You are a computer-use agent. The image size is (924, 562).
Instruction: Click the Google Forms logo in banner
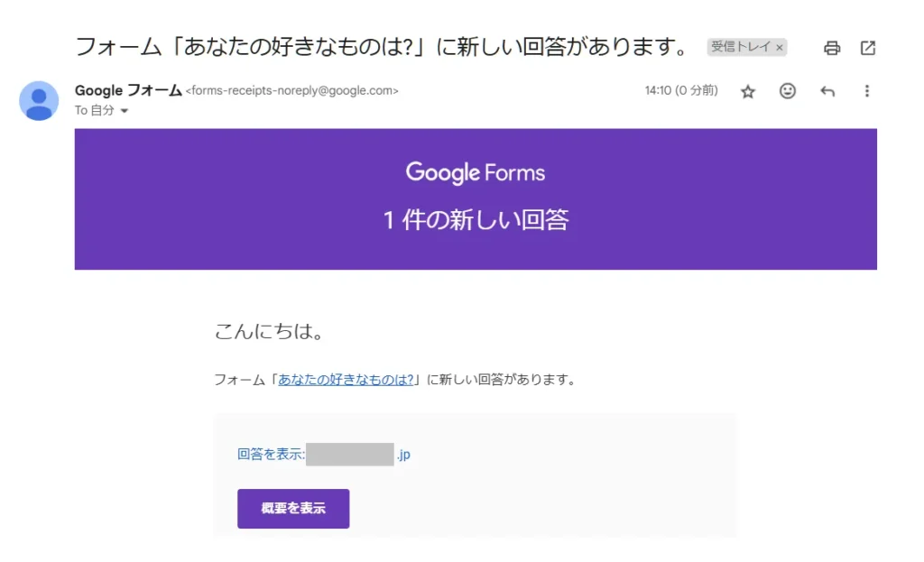pyautogui.click(x=476, y=172)
